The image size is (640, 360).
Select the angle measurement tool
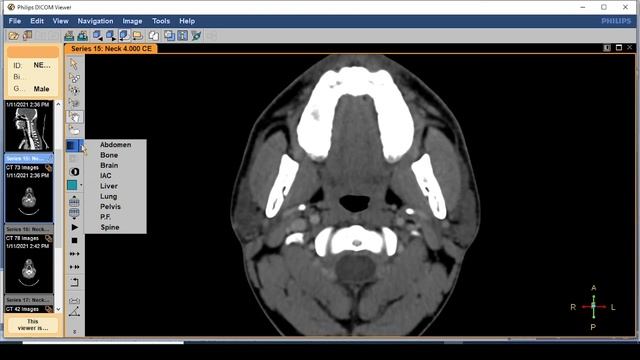tap(74, 312)
